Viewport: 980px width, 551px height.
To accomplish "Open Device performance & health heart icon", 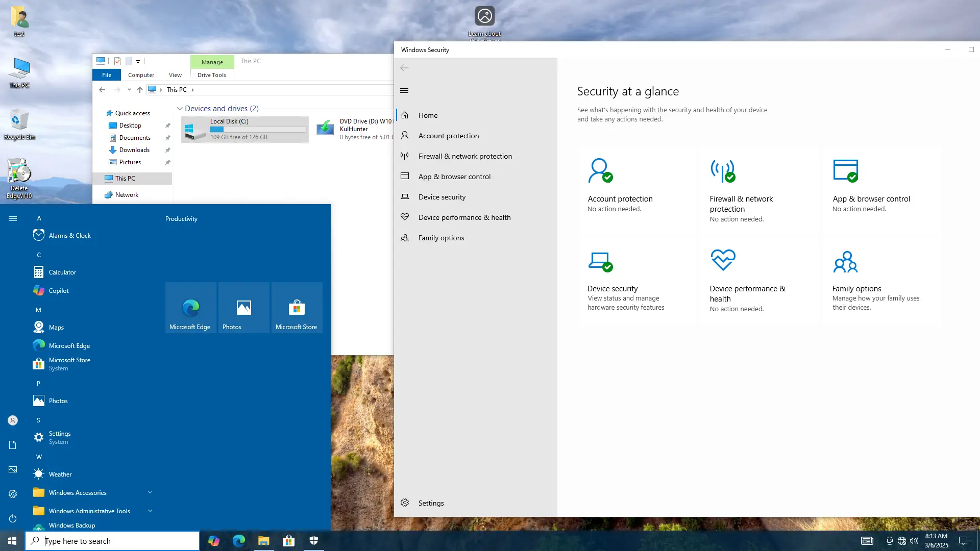I will [x=723, y=260].
